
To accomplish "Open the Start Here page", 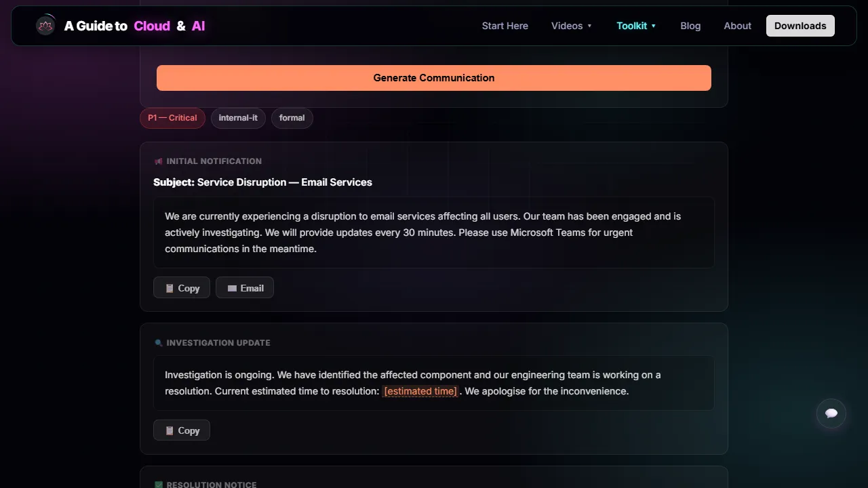I will click(505, 26).
